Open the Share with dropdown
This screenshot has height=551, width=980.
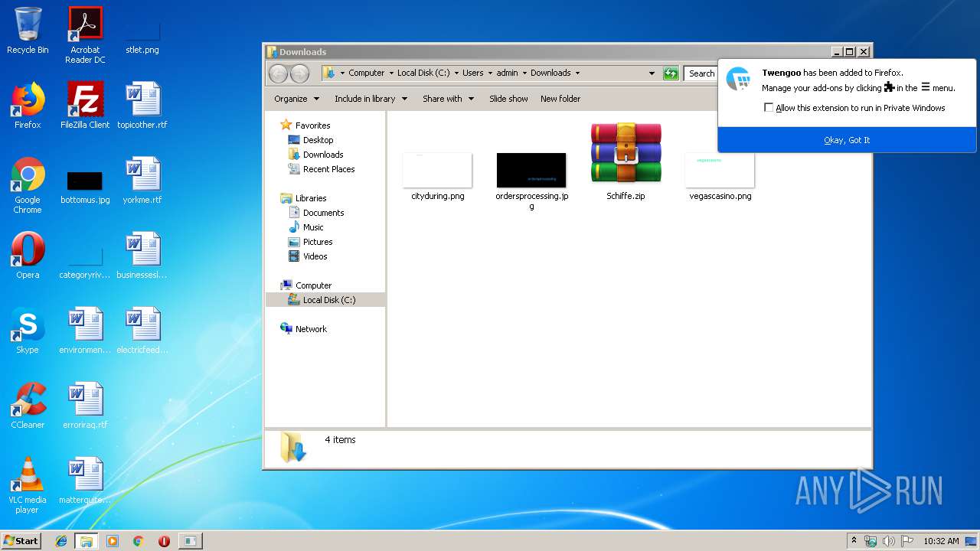pos(448,99)
